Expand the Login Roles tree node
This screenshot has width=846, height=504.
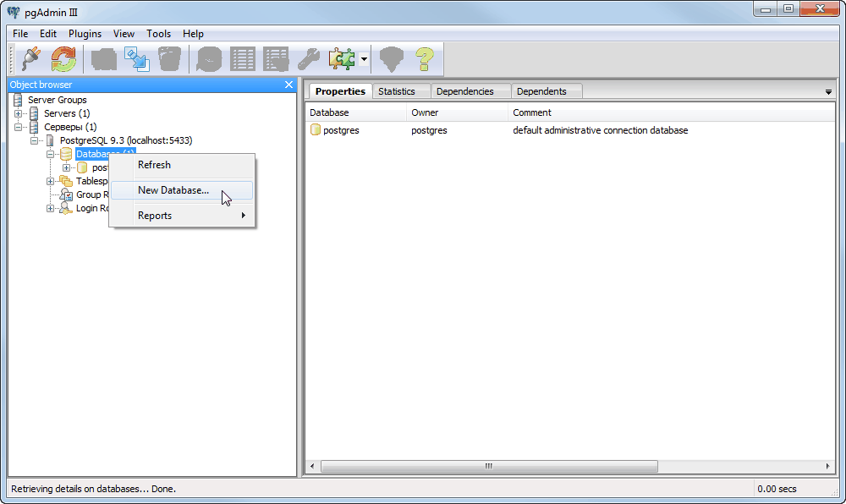click(x=51, y=208)
